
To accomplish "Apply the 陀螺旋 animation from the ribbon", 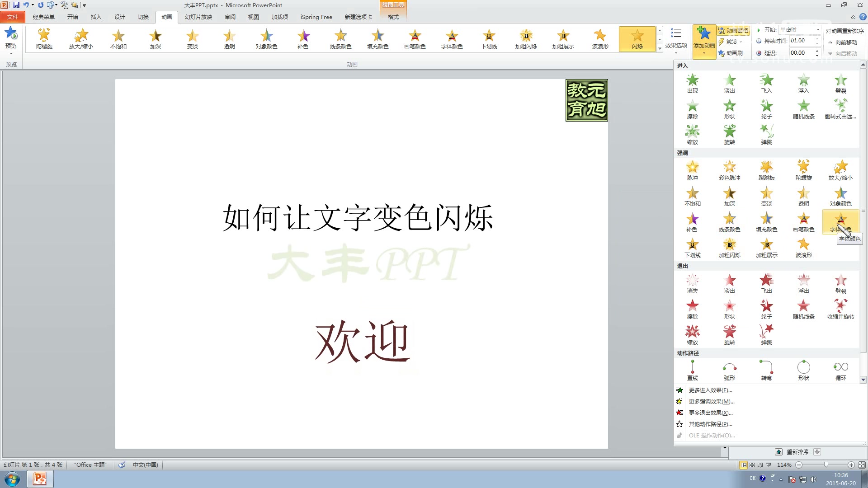I will (x=43, y=38).
